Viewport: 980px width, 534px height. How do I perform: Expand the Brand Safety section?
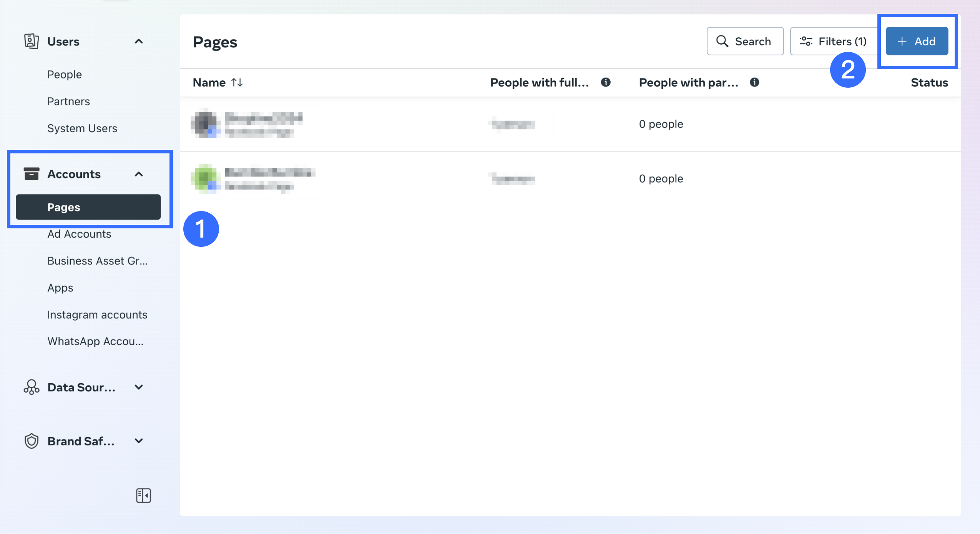coord(139,441)
